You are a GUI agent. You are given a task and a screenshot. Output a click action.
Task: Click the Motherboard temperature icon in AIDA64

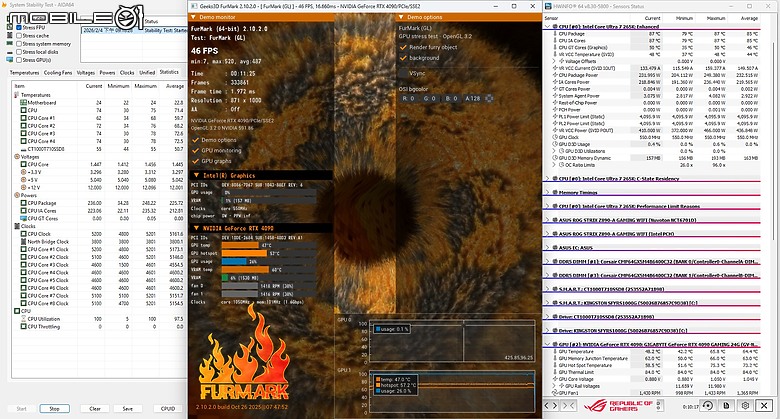tap(23, 103)
